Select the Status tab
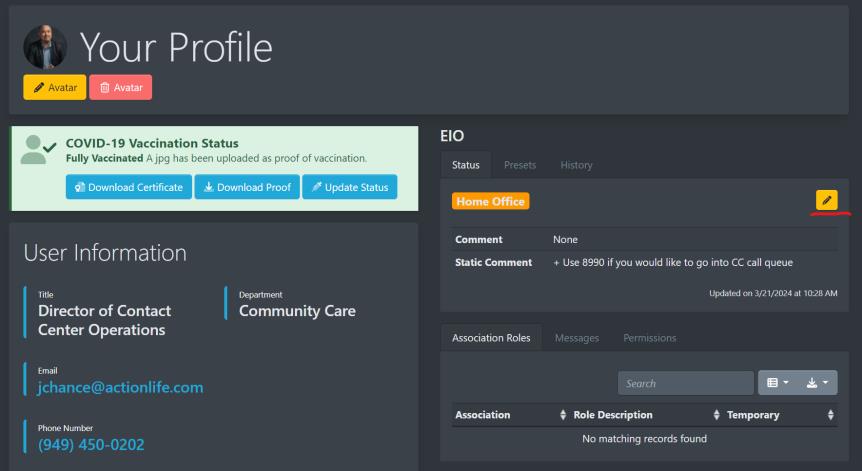The height and width of the screenshot is (471, 862). point(465,165)
